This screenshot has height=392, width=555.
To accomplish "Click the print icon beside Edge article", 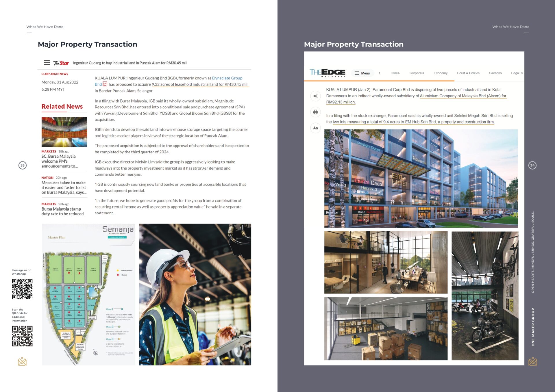I will pyautogui.click(x=315, y=112).
